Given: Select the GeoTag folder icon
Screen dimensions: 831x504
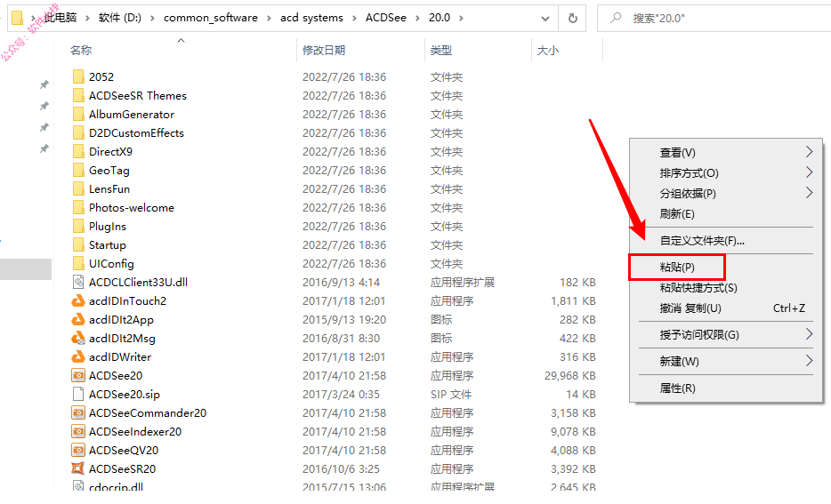Looking at the screenshot, I should [78, 170].
